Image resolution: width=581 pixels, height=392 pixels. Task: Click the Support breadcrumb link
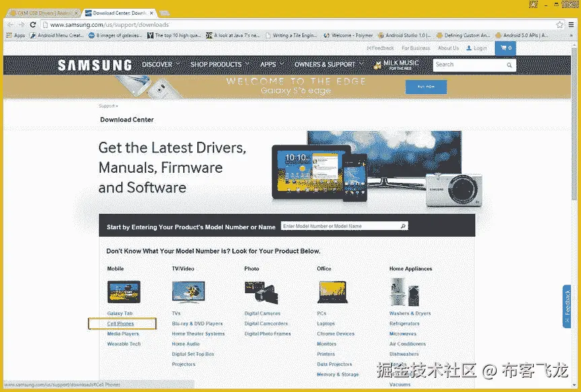(x=107, y=106)
